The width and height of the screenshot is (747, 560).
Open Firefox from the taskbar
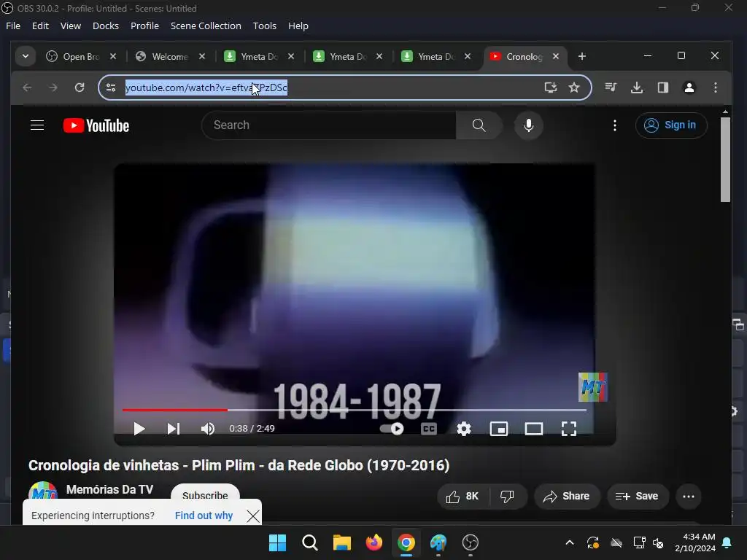[374, 542]
